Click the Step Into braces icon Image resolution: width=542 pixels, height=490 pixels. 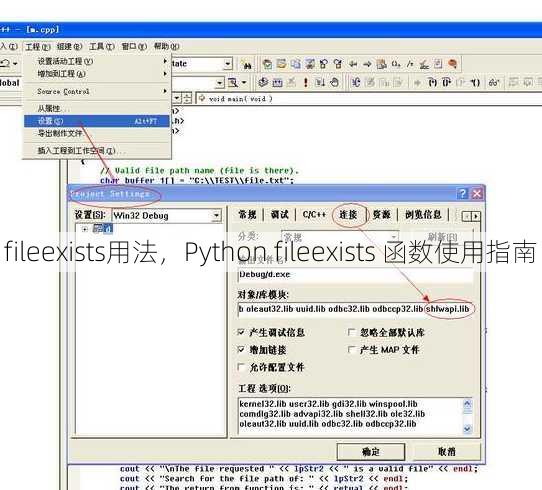pyautogui.click(x=432, y=82)
